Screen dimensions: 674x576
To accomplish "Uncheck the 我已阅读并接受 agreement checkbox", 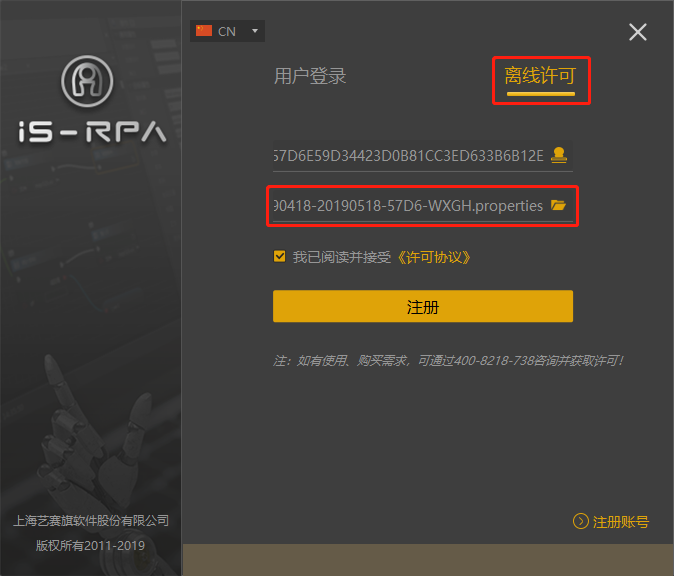I will tap(280, 257).
